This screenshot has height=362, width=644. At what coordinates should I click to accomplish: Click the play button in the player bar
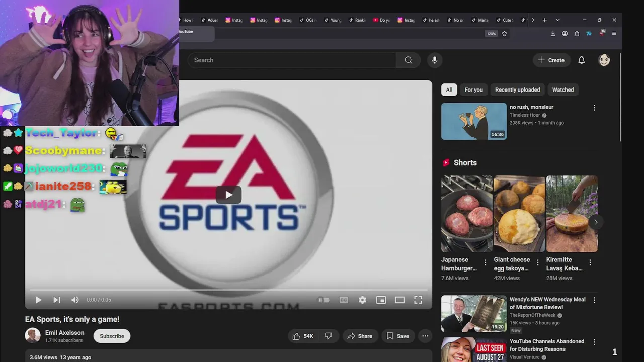click(38, 300)
